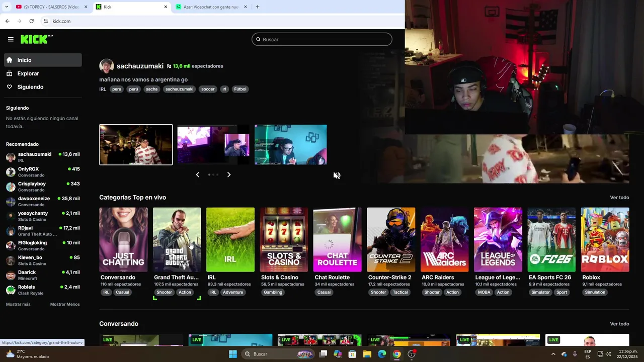Open second carousel stream thumbnail
Image resolution: width=644 pixels, height=362 pixels.
pyautogui.click(x=213, y=145)
